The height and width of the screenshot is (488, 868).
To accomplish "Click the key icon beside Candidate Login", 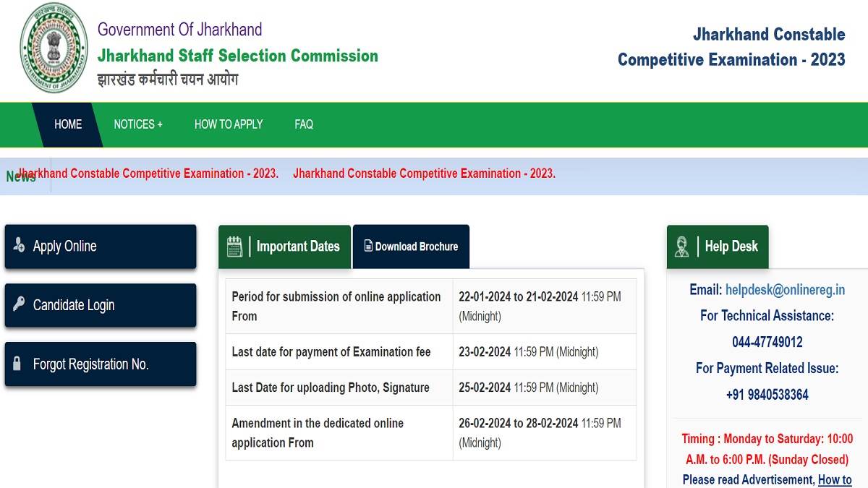I will (19, 304).
